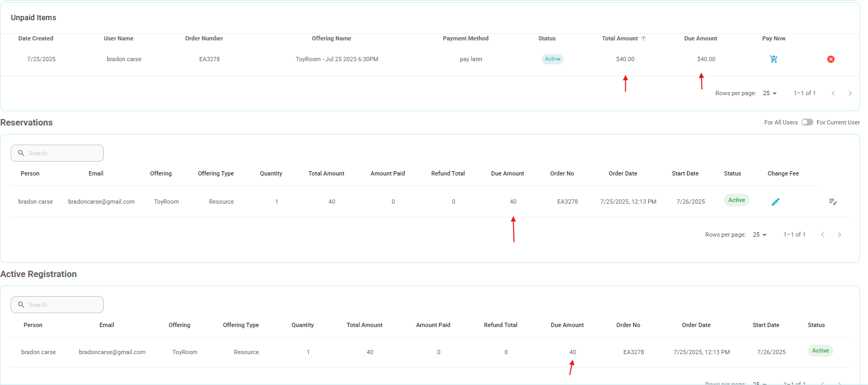Click the Change Fee column header
This screenshot has height=385, width=868.
tap(783, 173)
